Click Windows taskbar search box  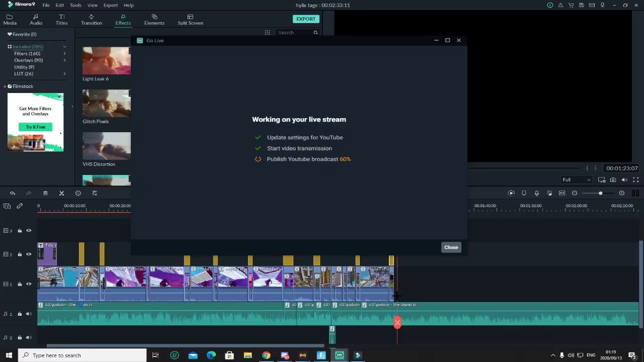click(x=83, y=355)
